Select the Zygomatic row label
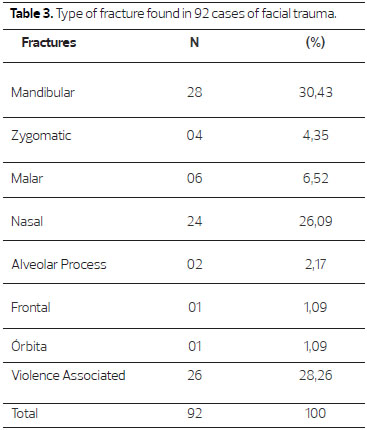Image resolution: width=367 pixels, height=430 pixels. tap(41, 136)
